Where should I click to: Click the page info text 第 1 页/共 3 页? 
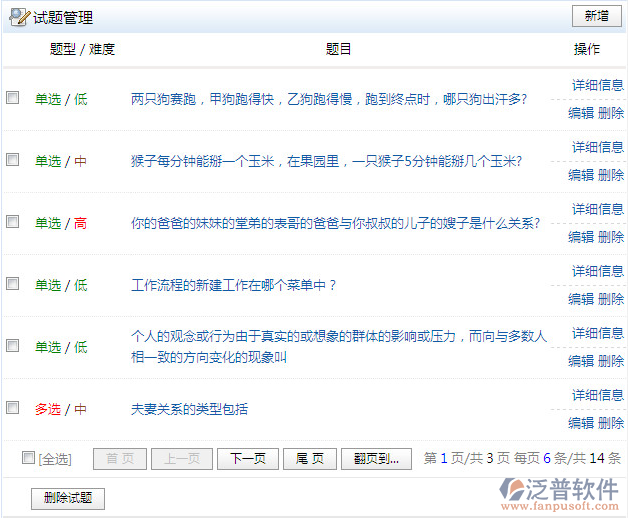tap(467, 458)
